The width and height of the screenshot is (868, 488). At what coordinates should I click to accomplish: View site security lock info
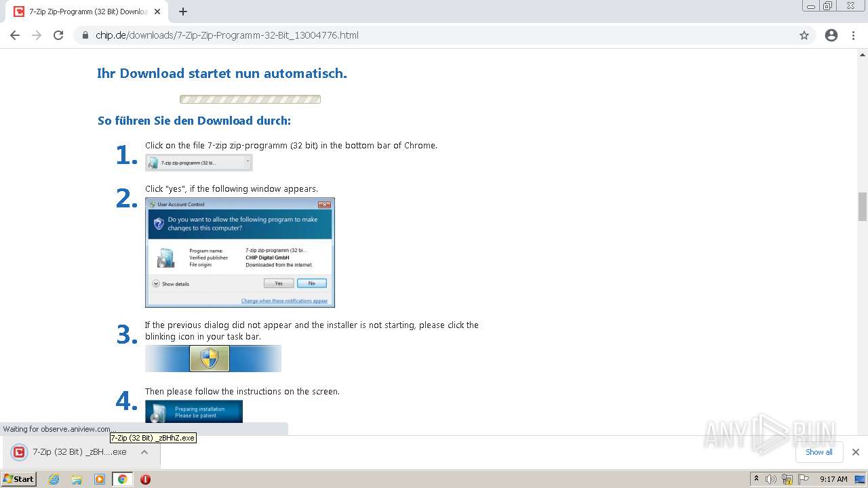point(85,35)
